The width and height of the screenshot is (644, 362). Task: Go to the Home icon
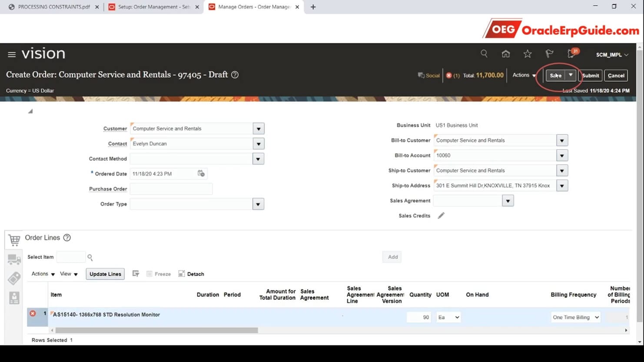click(x=505, y=53)
